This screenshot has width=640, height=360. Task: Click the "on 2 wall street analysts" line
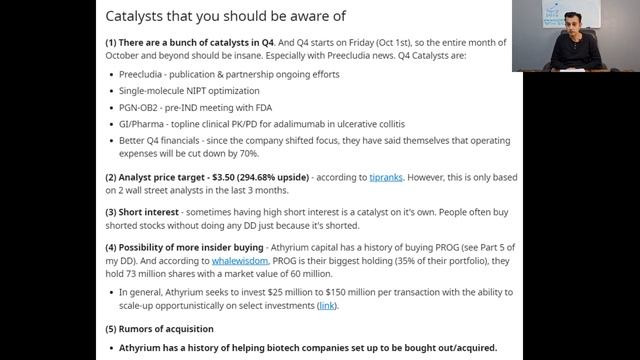pyautogui.click(x=197, y=190)
